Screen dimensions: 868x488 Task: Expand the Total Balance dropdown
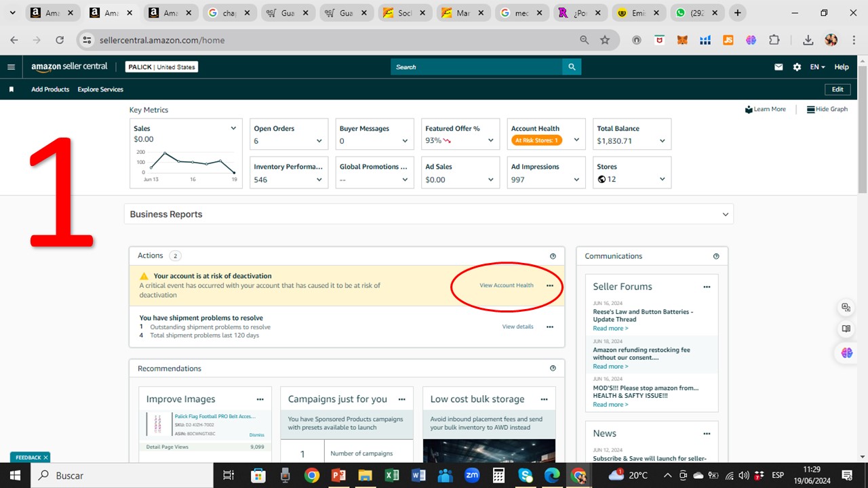(x=662, y=141)
